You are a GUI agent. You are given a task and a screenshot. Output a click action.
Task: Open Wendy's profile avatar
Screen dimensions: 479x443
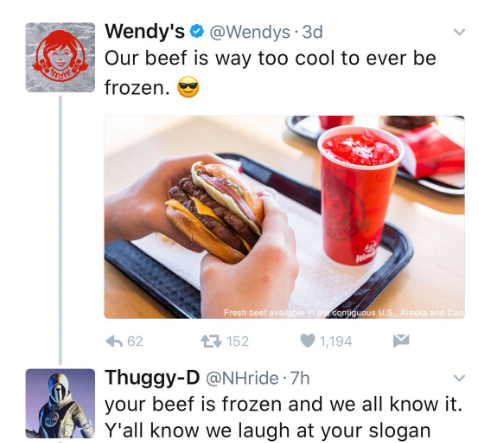(60, 57)
